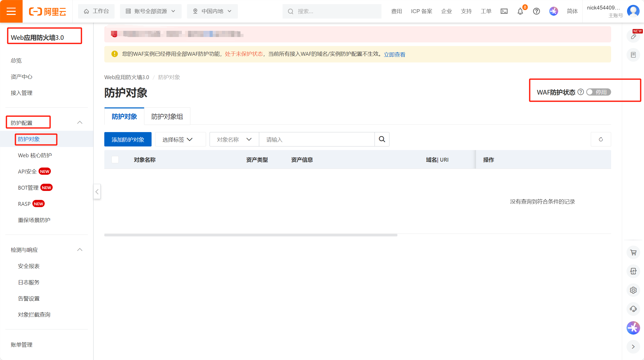This screenshot has width=644, height=360.
Task: Click the horizontal table scrollbar
Action: (251, 235)
